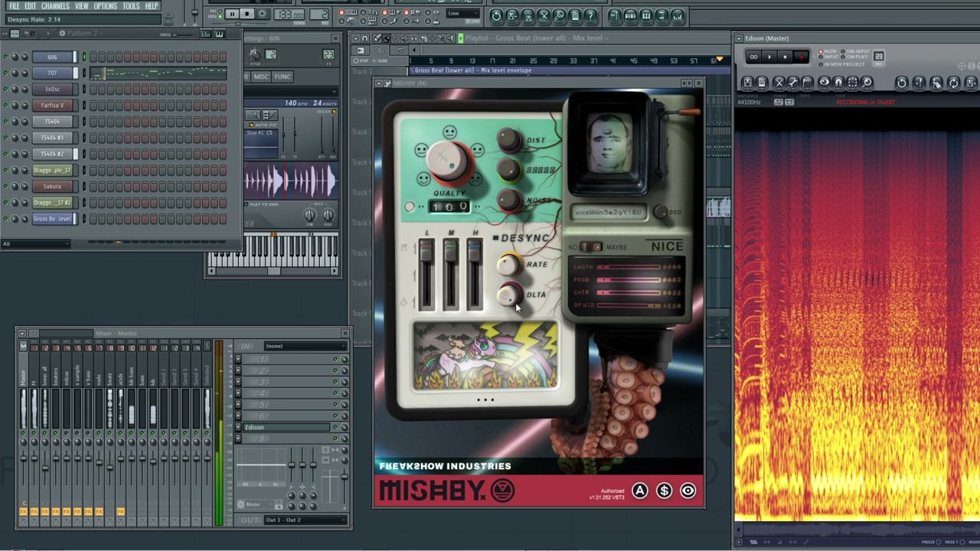Open the Line snap dropdown

point(462,13)
